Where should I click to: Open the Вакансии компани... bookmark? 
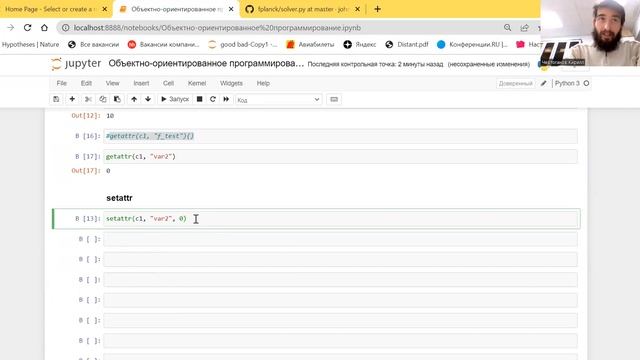click(164, 44)
